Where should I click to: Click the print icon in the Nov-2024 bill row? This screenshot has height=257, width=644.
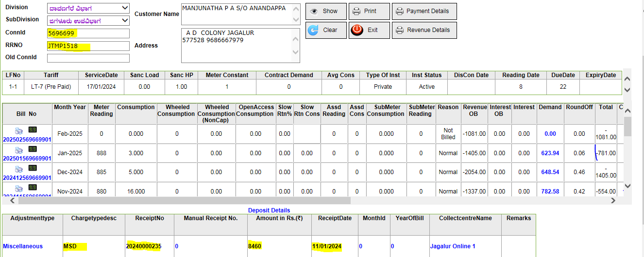(18, 188)
